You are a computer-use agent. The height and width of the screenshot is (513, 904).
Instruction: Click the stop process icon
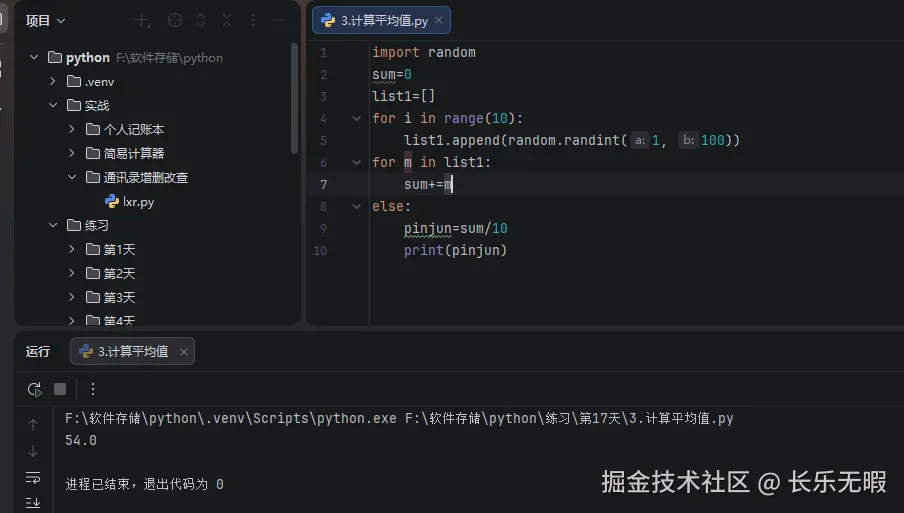click(x=60, y=389)
